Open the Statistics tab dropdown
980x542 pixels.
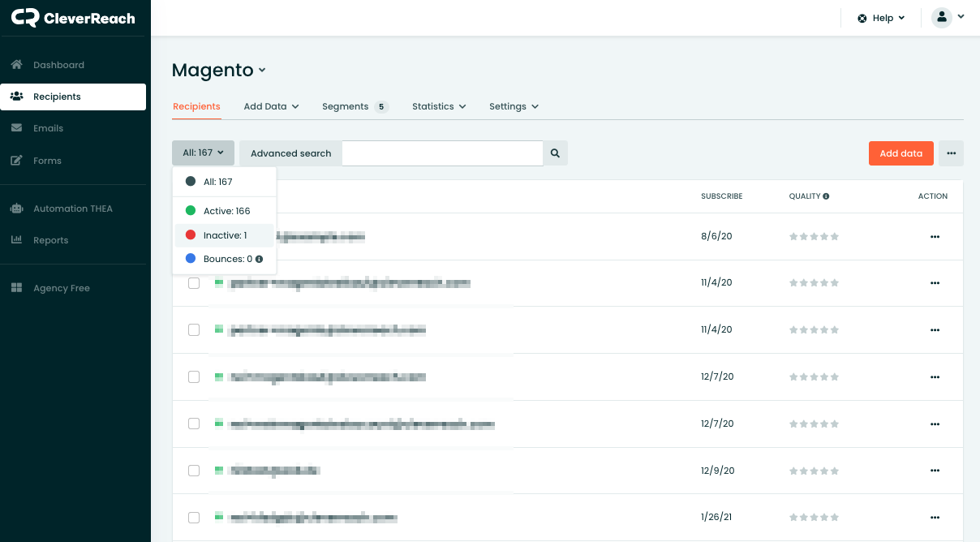(x=439, y=106)
